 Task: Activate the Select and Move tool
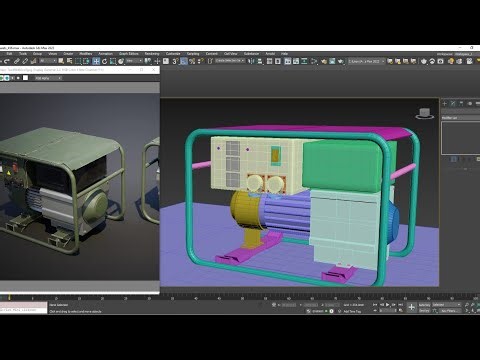point(96,61)
